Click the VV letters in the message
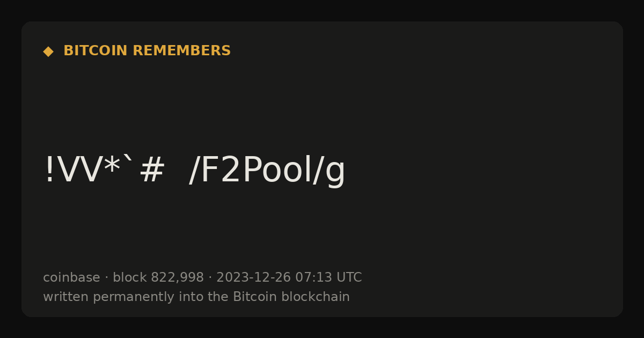 click(x=79, y=171)
